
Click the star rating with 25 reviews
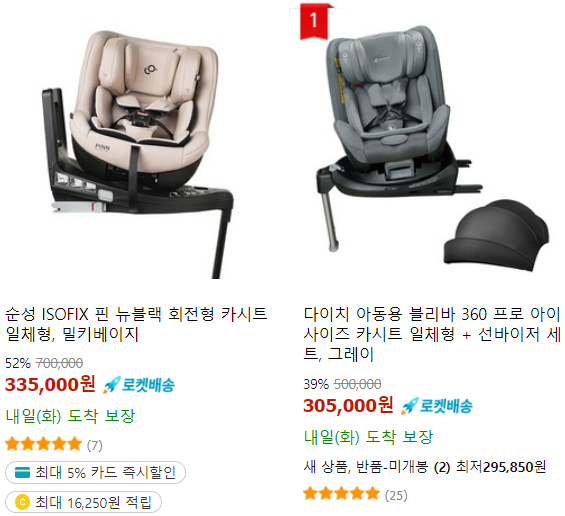coord(341,493)
